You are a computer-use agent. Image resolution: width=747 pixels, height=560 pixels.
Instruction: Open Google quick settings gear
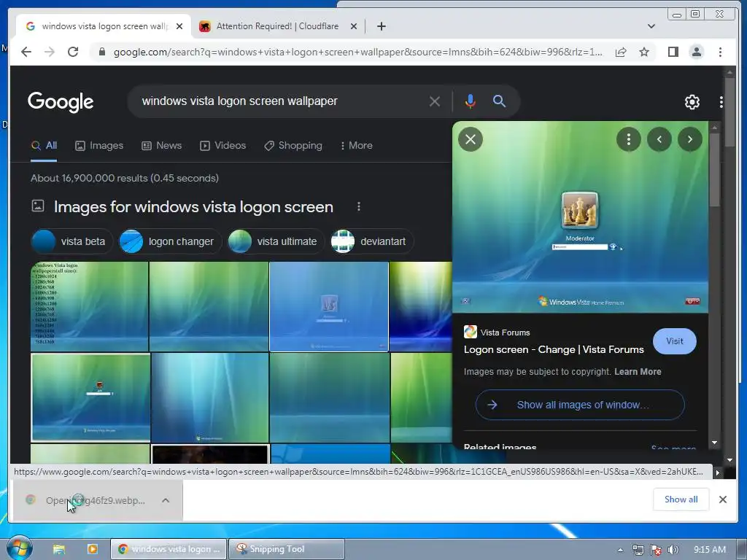(692, 101)
